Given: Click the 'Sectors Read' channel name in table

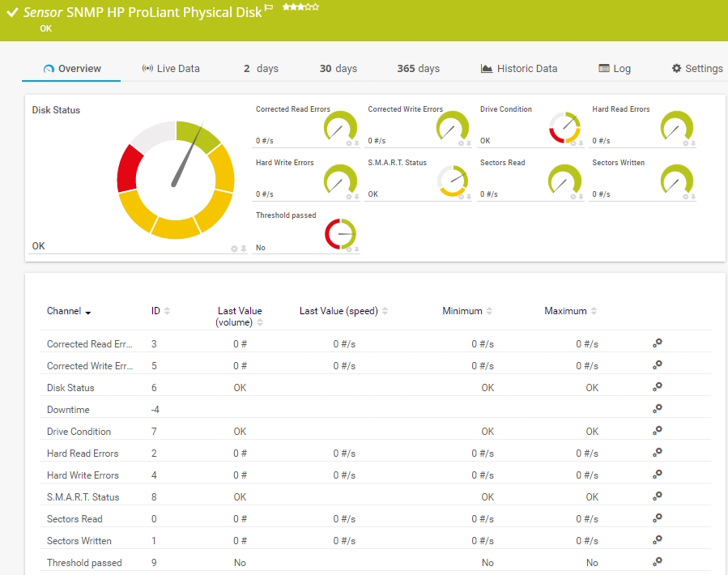Looking at the screenshot, I should click(75, 519).
